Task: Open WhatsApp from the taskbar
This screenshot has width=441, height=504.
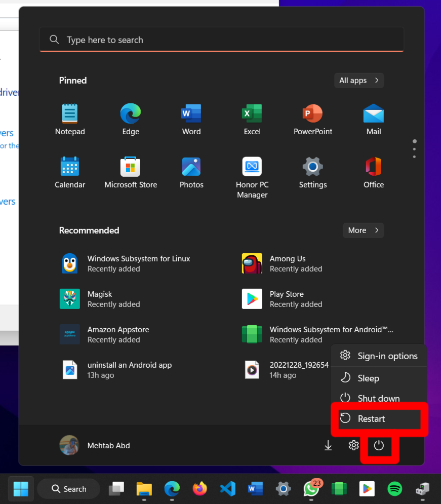Action: tap(311, 489)
